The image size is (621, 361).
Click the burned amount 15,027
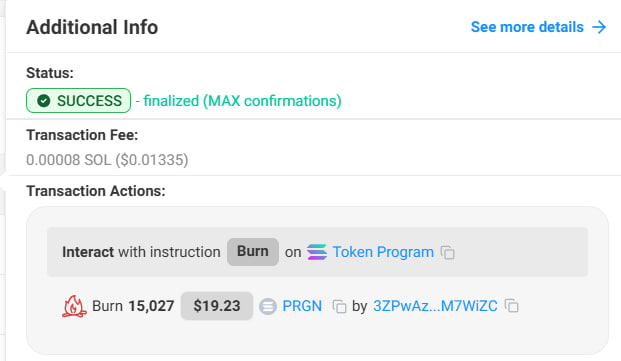(151, 306)
